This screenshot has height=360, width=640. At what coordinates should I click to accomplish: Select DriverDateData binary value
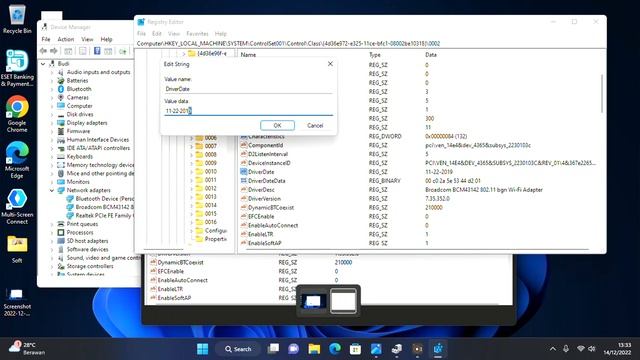(x=267, y=181)
